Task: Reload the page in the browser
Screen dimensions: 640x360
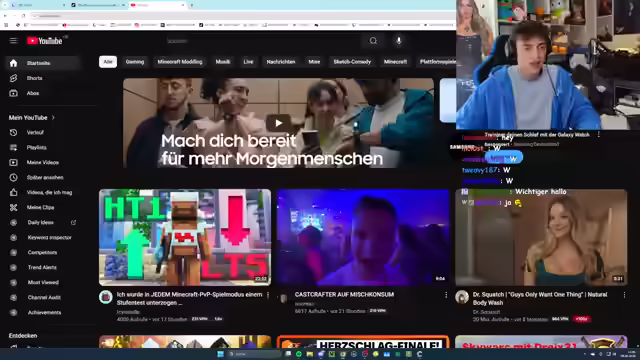Action: [23, 16]
